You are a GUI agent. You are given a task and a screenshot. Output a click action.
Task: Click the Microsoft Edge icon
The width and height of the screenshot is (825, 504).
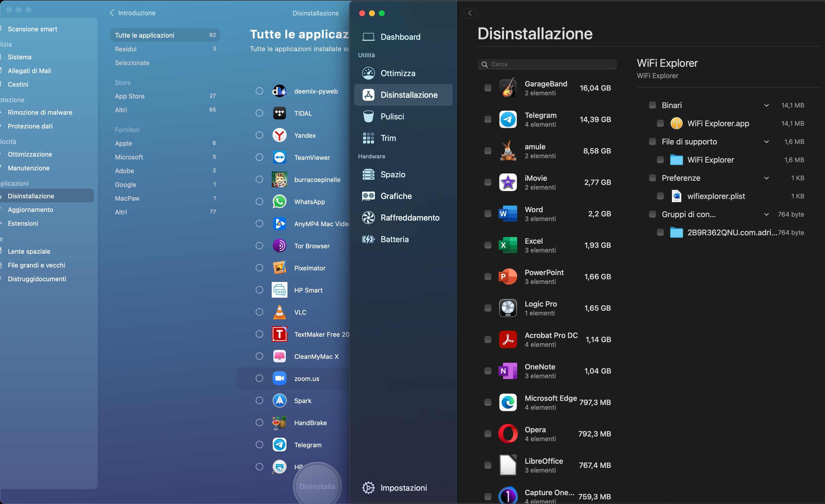tap(508, 402)
